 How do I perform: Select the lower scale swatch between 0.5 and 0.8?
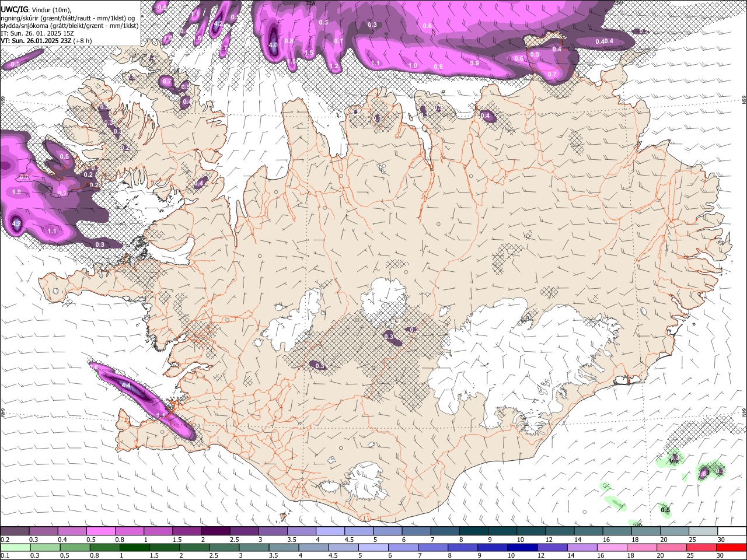75,548
